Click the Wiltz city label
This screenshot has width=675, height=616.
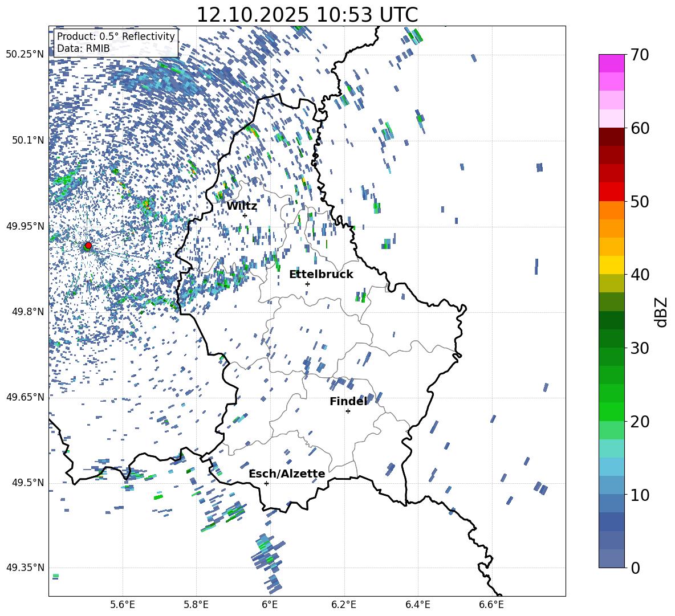(x=242, y=206)
